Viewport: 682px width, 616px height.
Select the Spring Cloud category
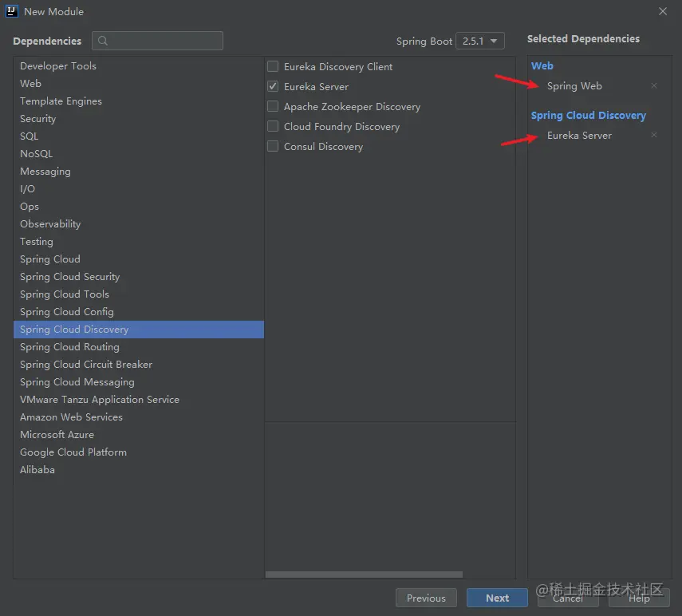(x=139, y=259)
